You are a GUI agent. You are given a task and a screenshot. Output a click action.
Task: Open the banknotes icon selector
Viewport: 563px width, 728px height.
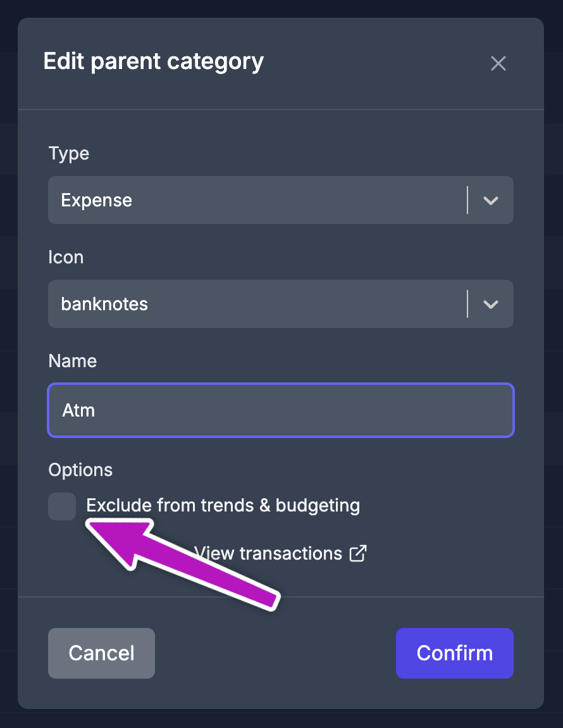(280, 304)
